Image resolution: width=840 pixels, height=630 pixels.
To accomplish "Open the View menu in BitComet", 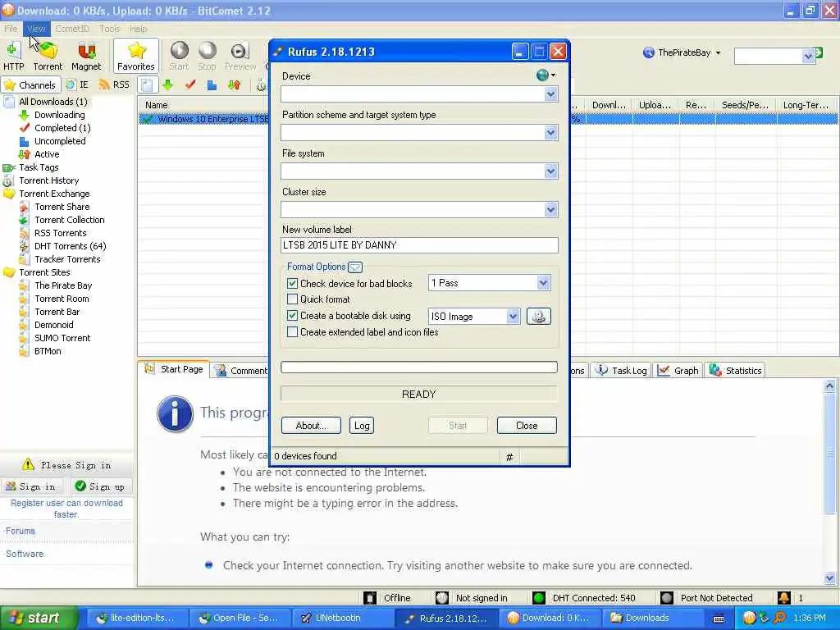I will (x=36, y=29).
